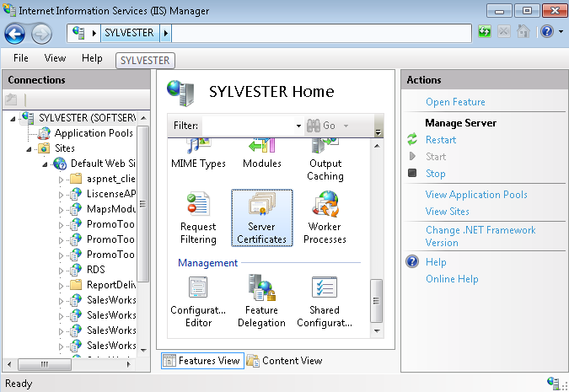Click the features list scroll-up arrow
The width and height of the screenshot is (569, 392).
377,146
